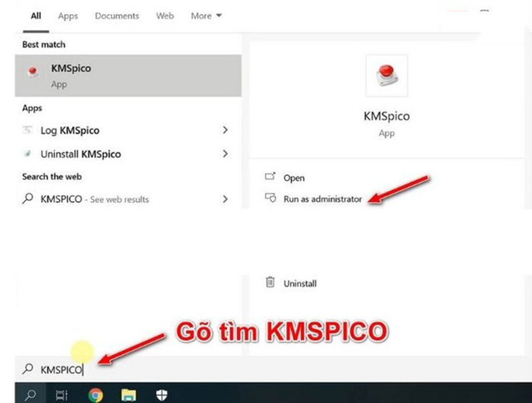
Task: Switch to the Apps search tab
Action: click(68, 16)
